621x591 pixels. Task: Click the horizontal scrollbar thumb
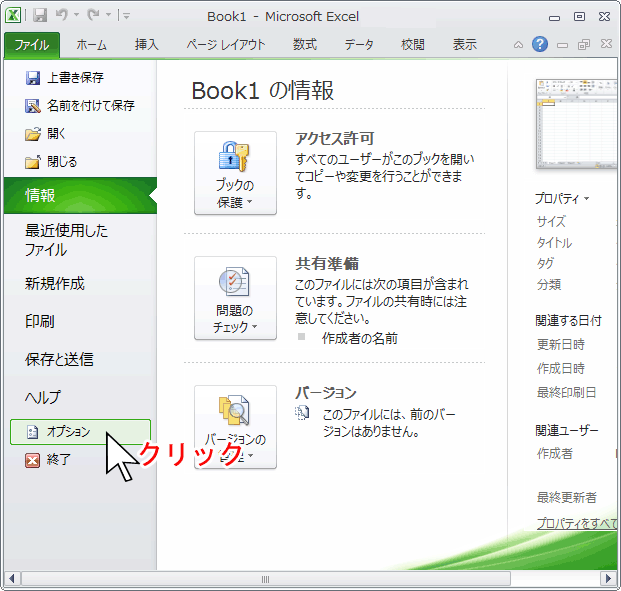click(266, 579)
